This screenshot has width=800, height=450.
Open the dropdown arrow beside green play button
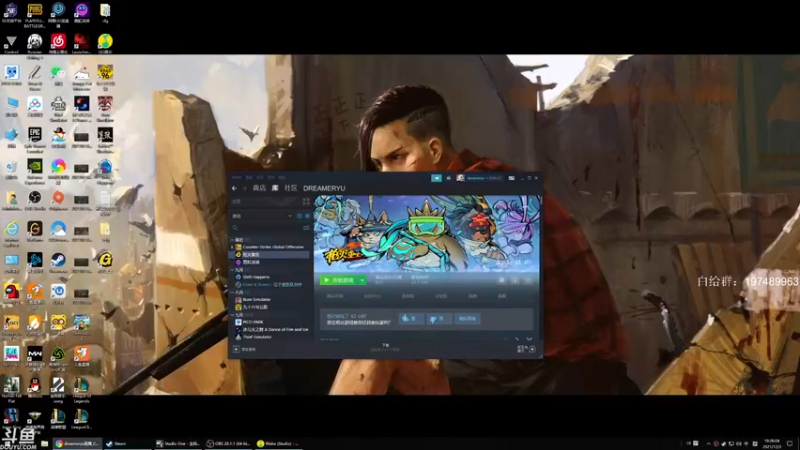tap(362, 280)
